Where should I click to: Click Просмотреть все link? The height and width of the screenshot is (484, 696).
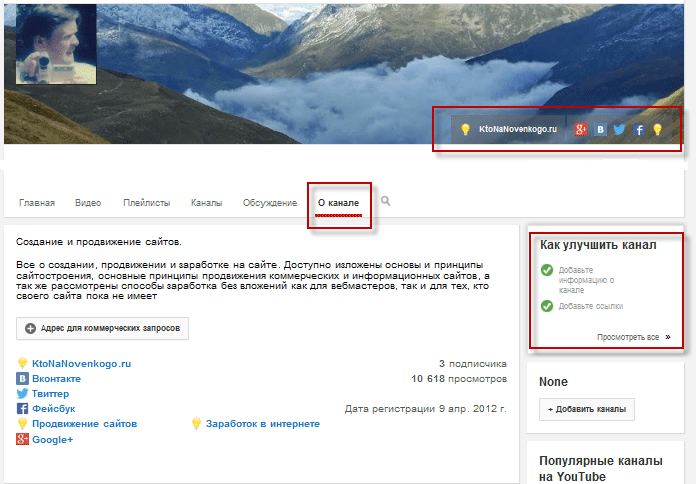point(628,337)
